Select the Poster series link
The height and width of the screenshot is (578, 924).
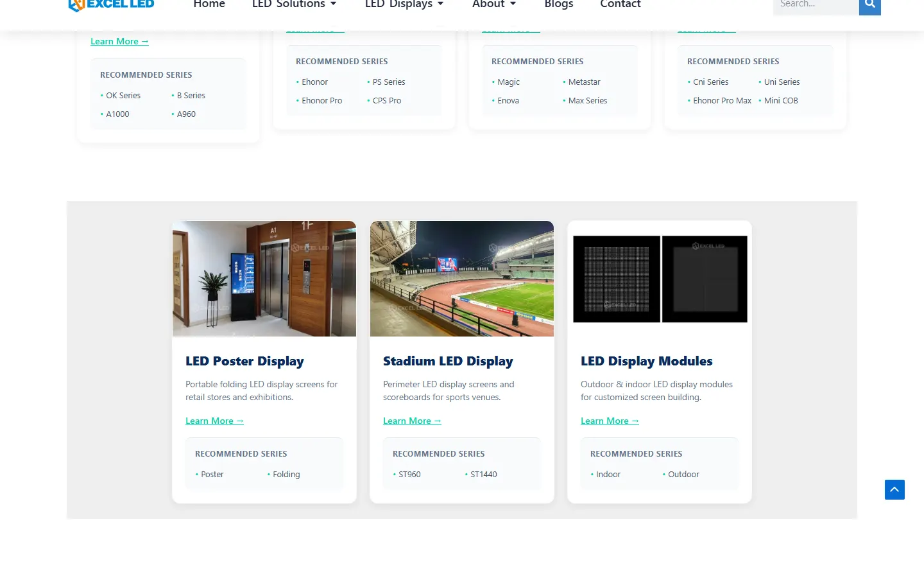tap(212, 474)
